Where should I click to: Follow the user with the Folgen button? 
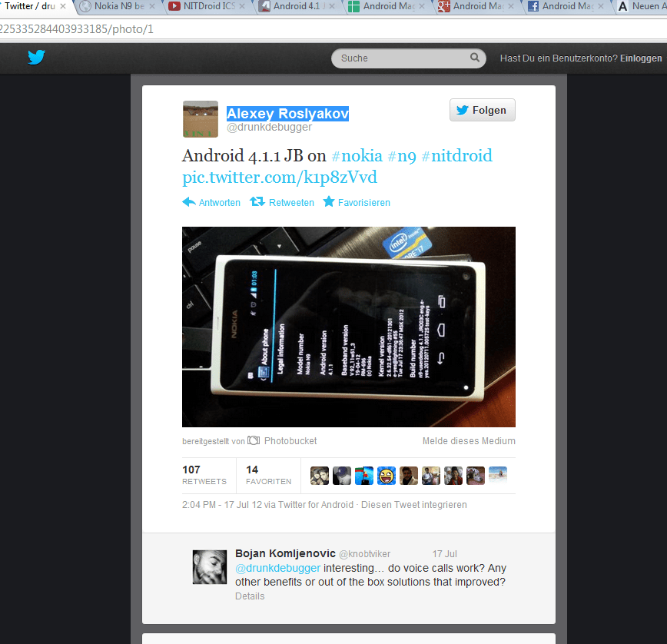pos(482,110)
